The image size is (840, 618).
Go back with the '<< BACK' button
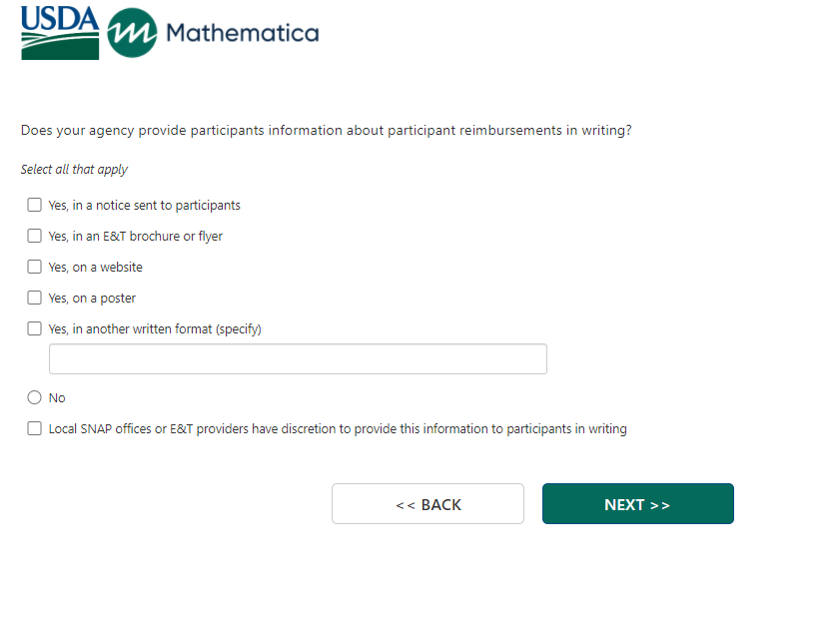427,504
